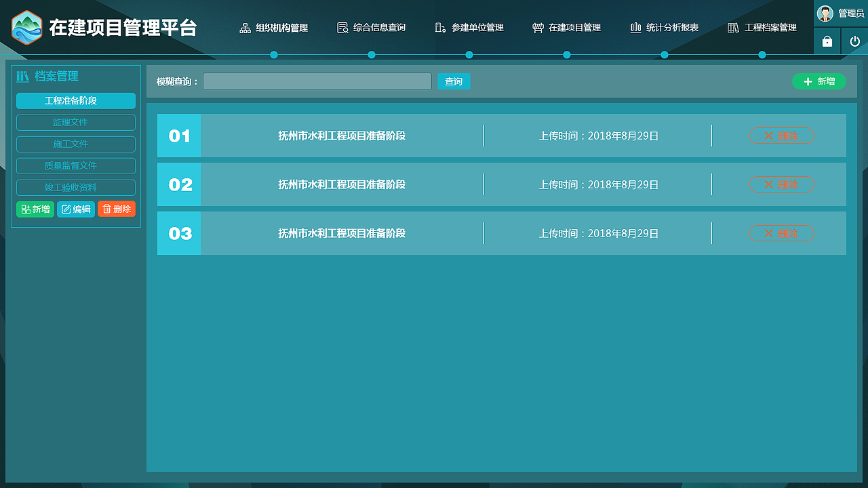Click the X icon in row 02
The height and width of the screenshot is (488, 868).
[x=768, y=184]
